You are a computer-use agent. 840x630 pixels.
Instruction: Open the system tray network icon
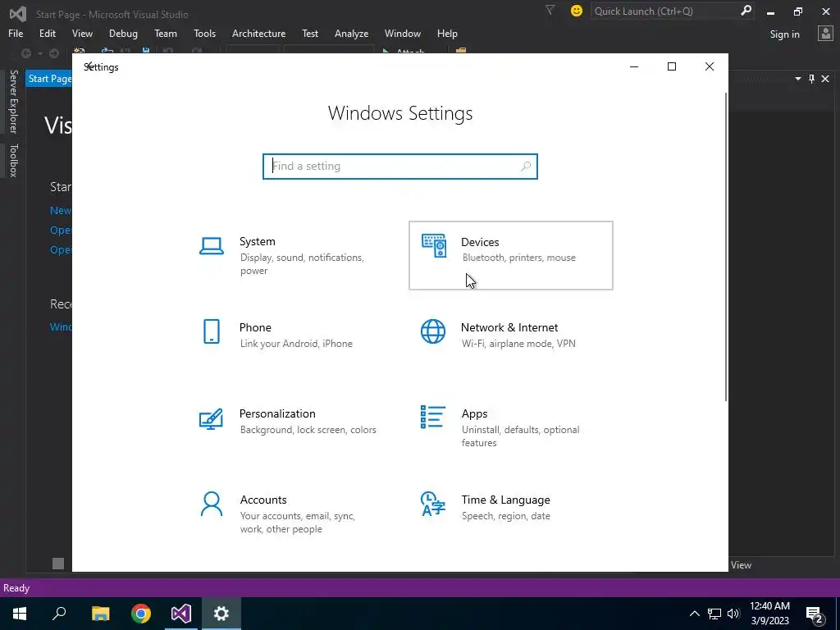click(714, 614)
